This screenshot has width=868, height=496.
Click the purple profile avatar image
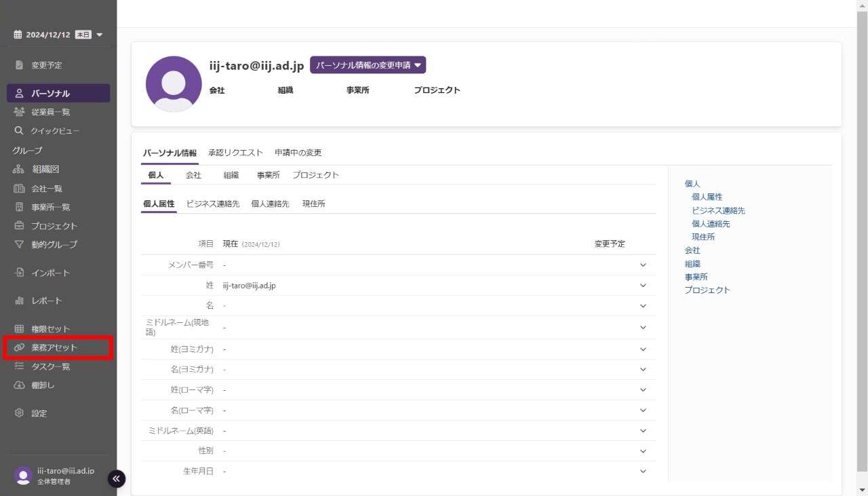coord(174,84)
